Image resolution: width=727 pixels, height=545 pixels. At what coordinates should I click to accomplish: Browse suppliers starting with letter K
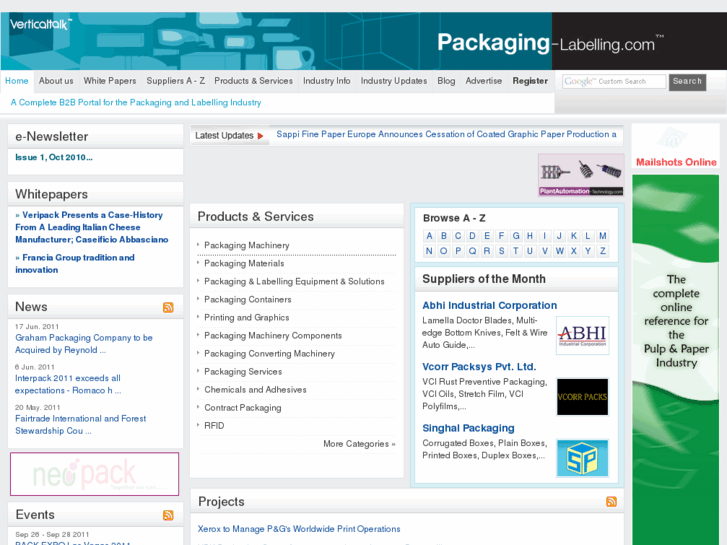coord(574,236)
